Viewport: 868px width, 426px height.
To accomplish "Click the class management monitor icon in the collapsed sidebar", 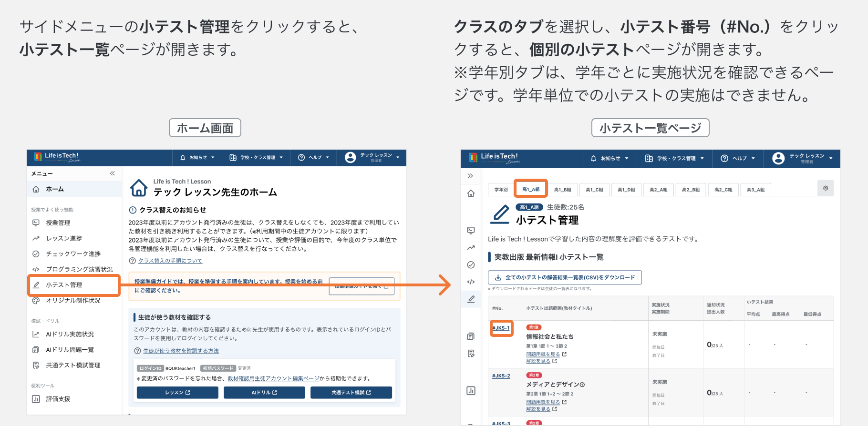I will [x=471, y=230].
